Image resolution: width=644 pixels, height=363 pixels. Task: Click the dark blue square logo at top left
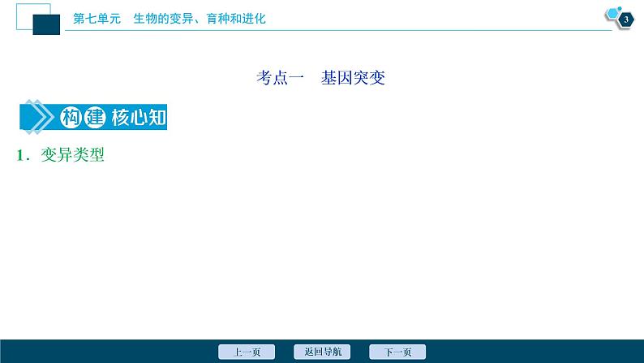click(x=46, y=24)
